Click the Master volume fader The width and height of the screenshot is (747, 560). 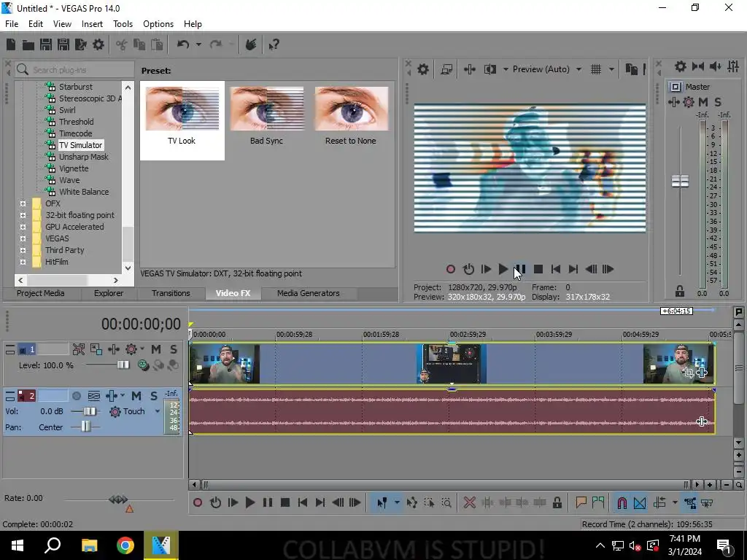coord(681,181)
